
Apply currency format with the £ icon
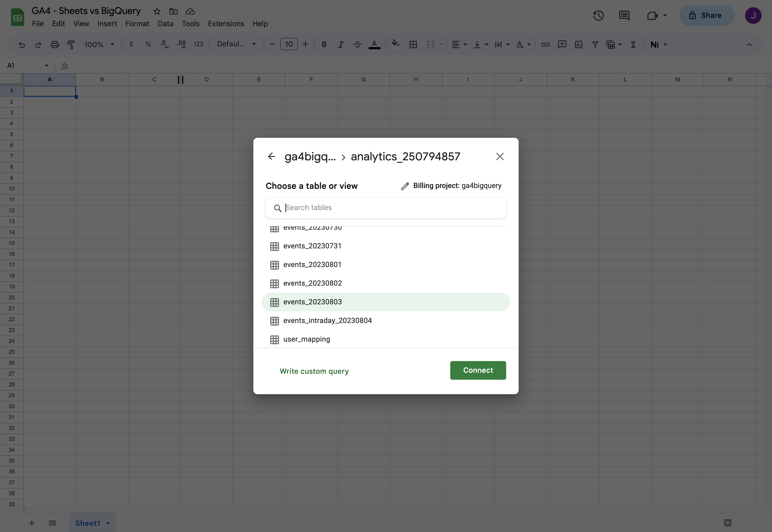click(132, 44)
